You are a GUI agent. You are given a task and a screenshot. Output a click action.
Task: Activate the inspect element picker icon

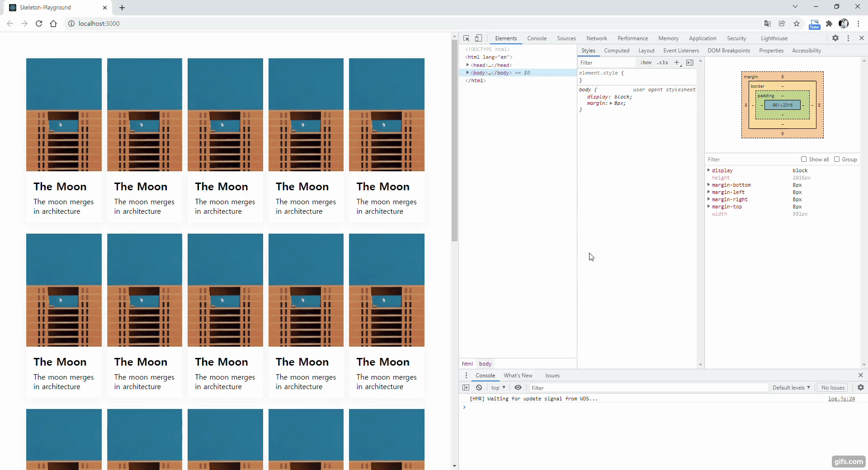467,38
